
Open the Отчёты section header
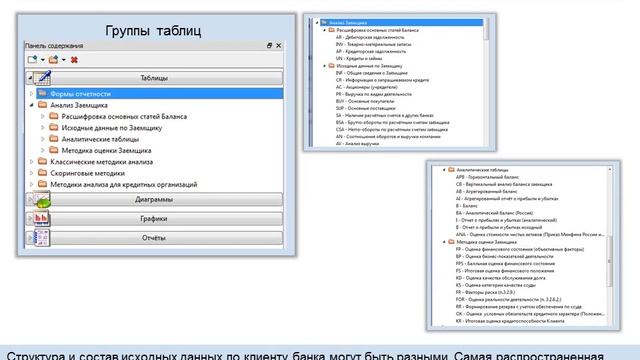pyautogui.click(x=154, y=238)
